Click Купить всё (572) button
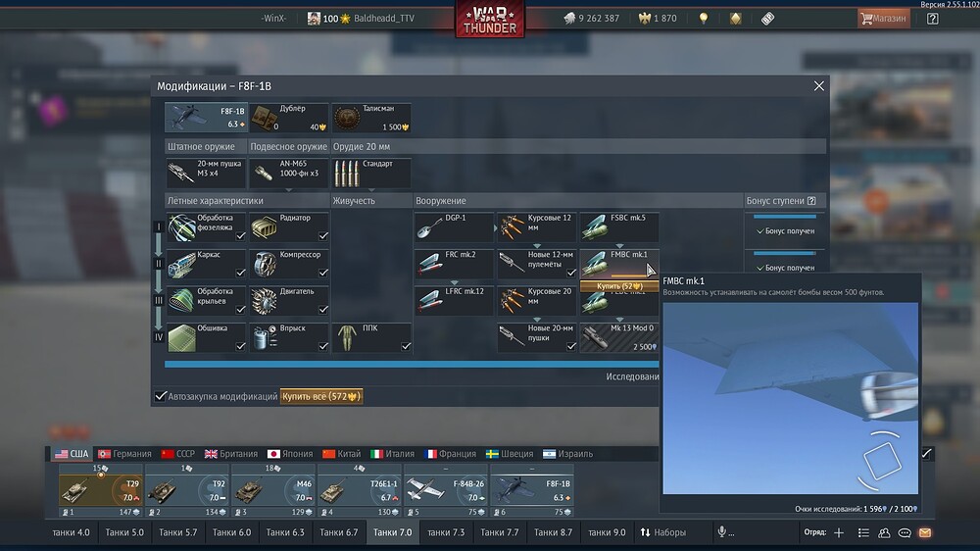This screenshot has width=980, height=551. (321, 396)
